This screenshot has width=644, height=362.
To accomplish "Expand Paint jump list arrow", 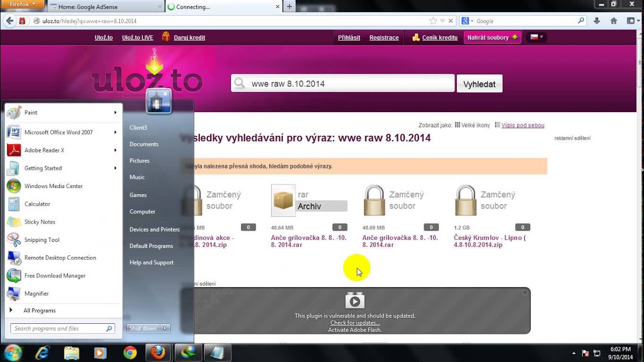I will click(116, 113).
